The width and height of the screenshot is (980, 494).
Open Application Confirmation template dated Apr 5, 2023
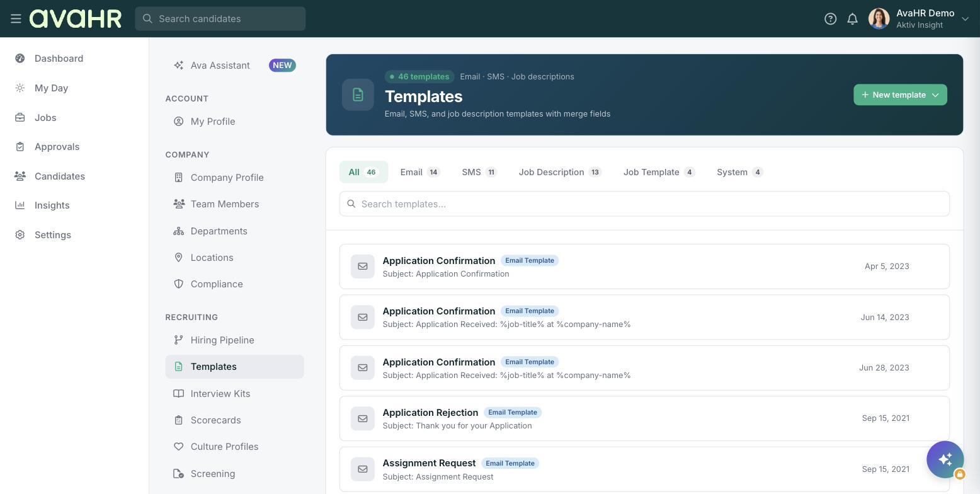(644, 267)
